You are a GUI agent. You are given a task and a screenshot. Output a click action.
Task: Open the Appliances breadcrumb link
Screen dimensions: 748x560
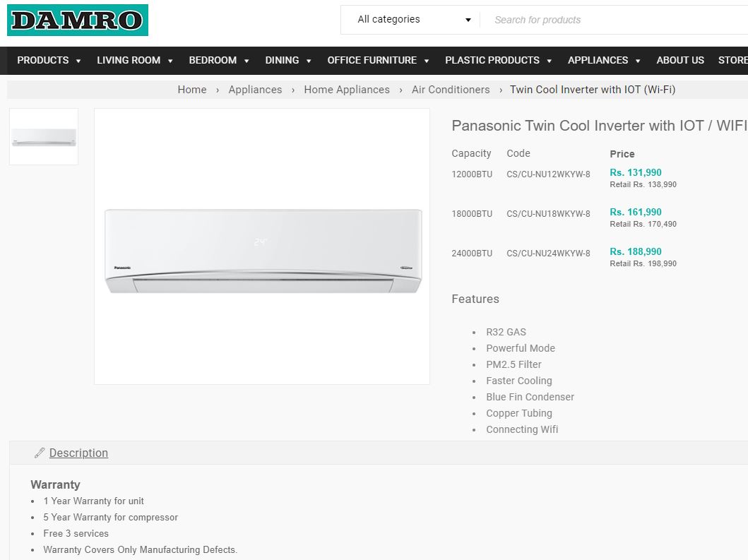(x=255, y=90)
